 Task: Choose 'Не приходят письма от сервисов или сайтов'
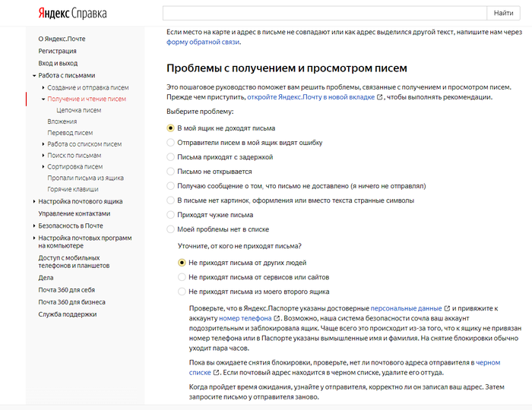182,276
